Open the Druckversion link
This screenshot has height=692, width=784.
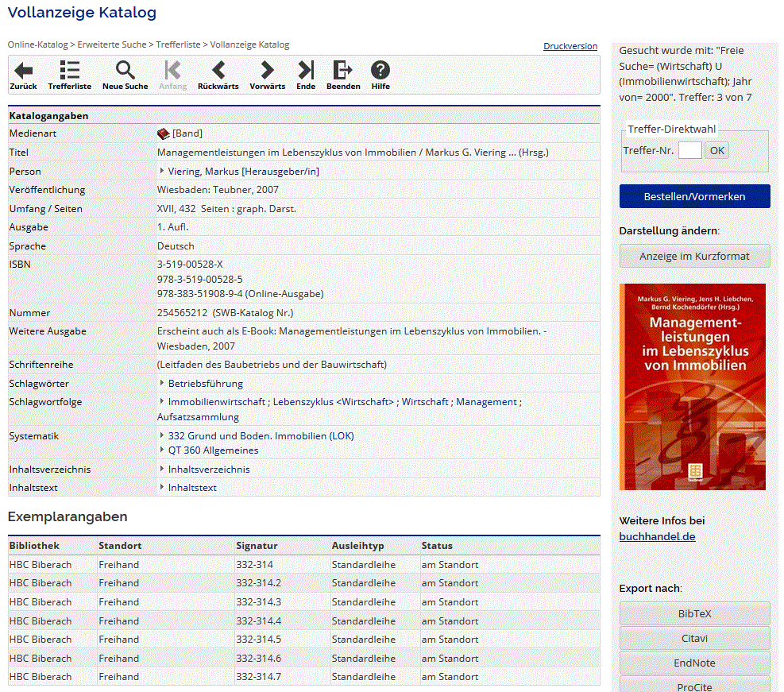tap(570, 46)
